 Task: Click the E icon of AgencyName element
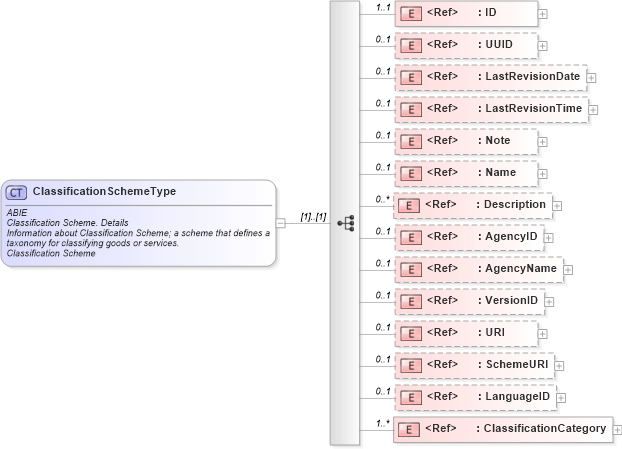411,270
